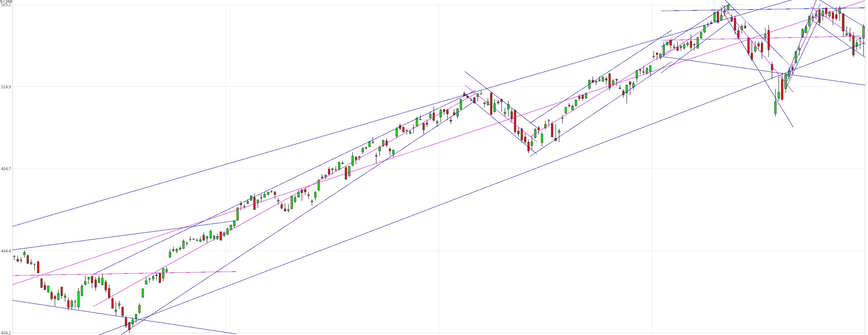The width and height of the screenshot is (868, 335).
Task: Click the 484.7 price axis label
Action: click(5, 169)
